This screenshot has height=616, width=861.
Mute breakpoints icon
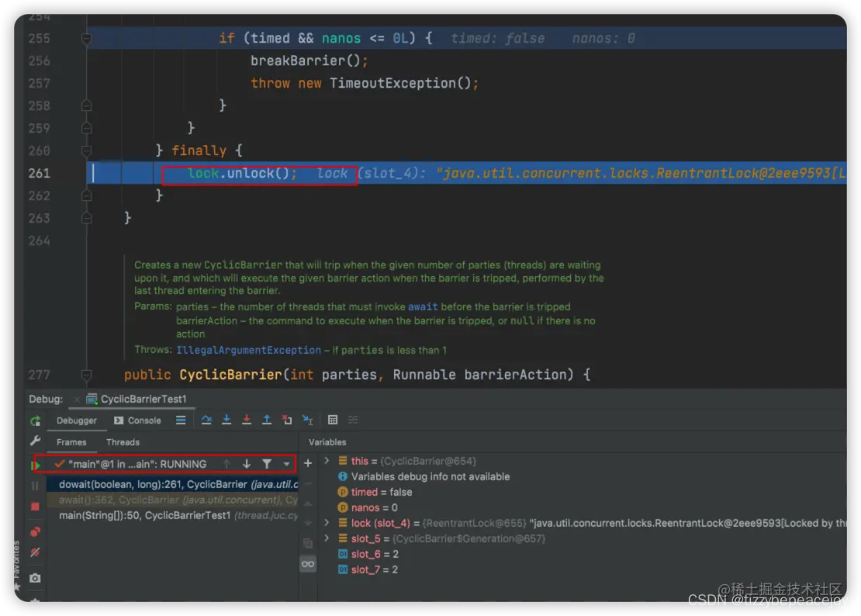(36, 552)
